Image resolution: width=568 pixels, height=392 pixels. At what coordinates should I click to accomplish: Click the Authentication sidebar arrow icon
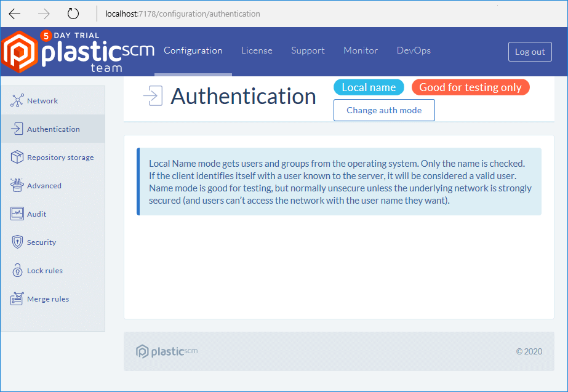[x=17, y=129]
